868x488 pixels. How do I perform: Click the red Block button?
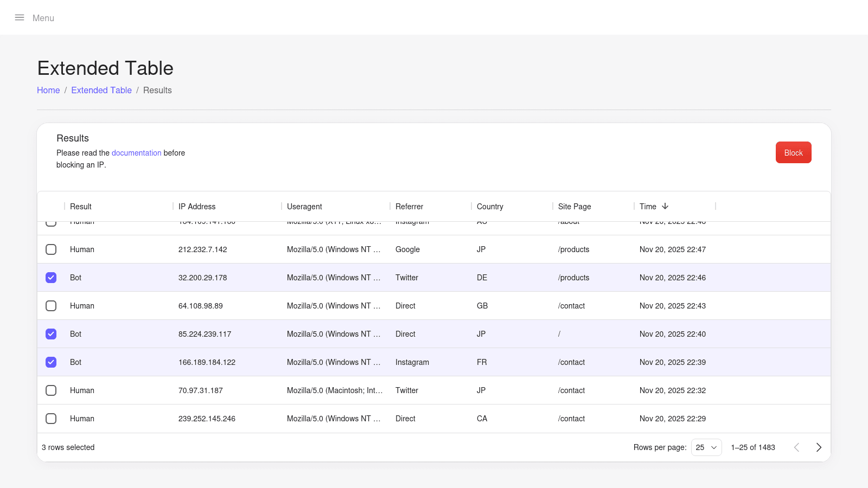coord(793,152)
